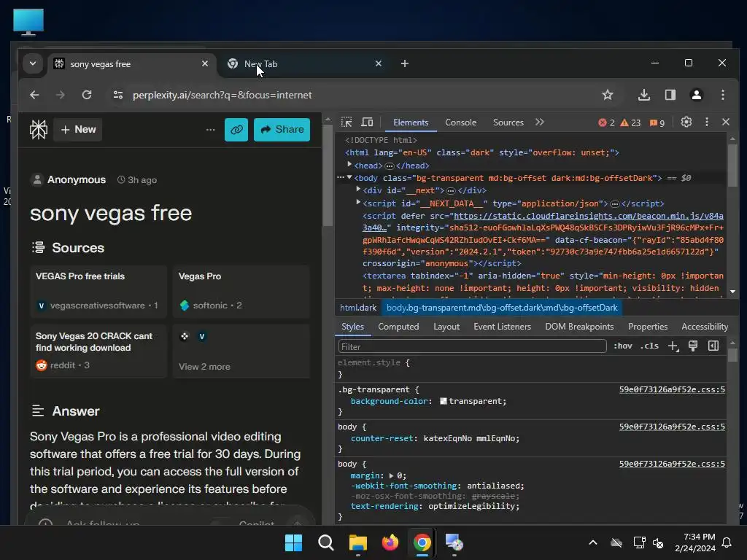Switch to the Computed pane tab
747x560 pixels.
pyautogui.click(x=398, y=327)
